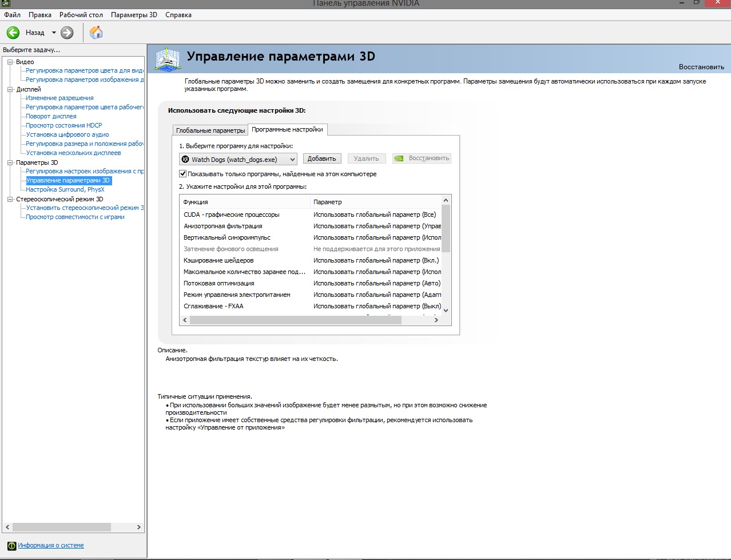This screenshot has height=560, width=731.
Task: Select Поворот дисплея item
Action: tap(51, 117)
